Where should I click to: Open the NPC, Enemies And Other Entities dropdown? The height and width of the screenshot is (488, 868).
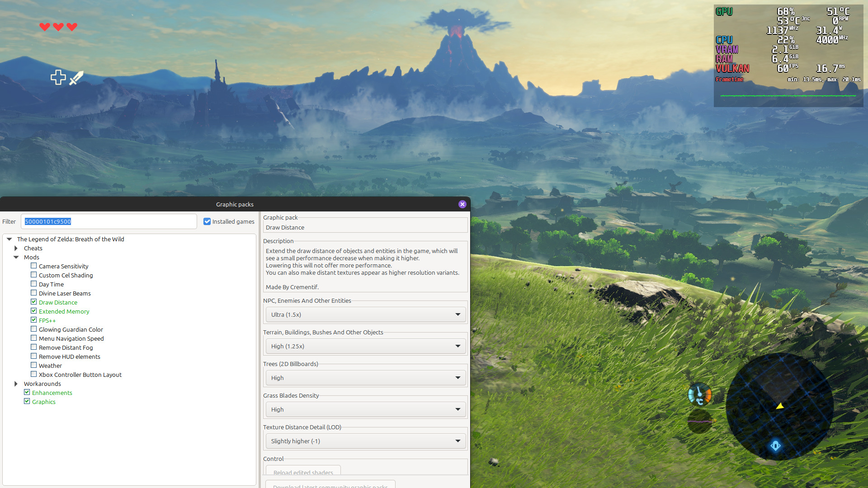click(365, 314)
